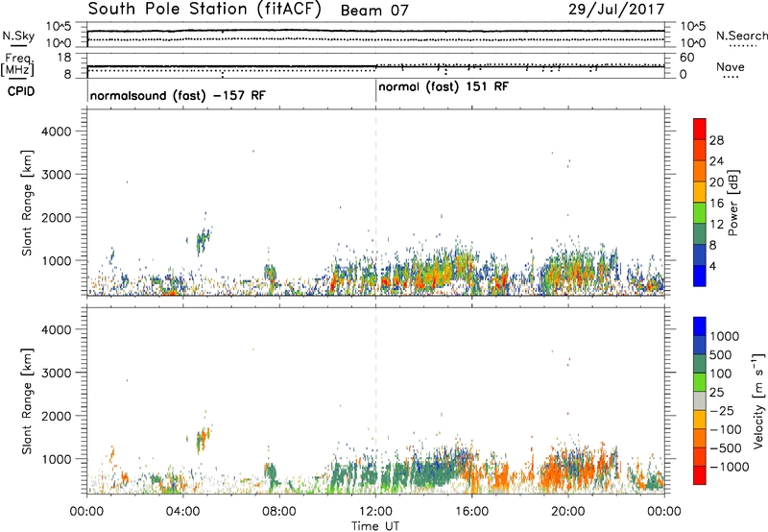
Task: Click the "04:00" time tick label
Action: point(182,512)
